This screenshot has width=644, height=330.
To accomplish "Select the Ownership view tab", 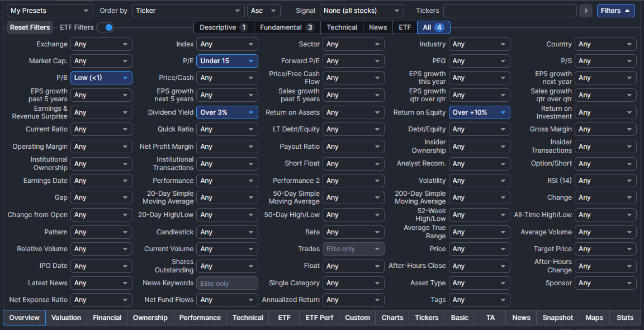I will click(x=150, y=318).
